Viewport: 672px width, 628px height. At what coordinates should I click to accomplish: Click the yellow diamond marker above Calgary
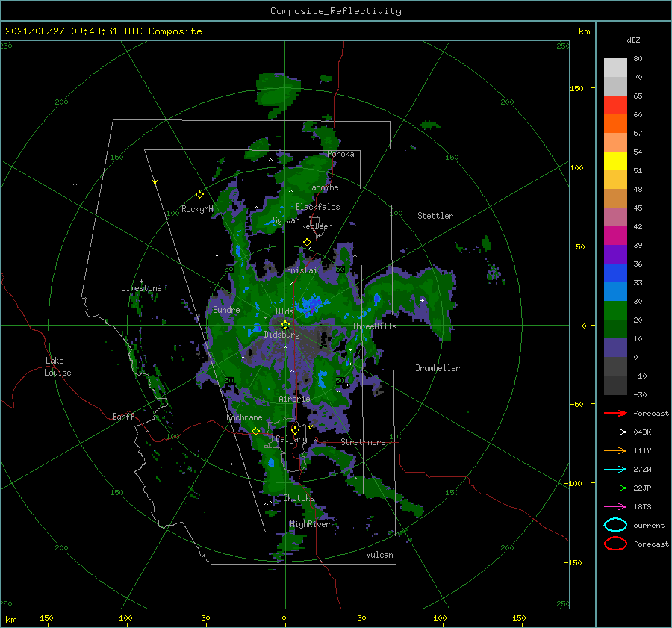(295, 430)
